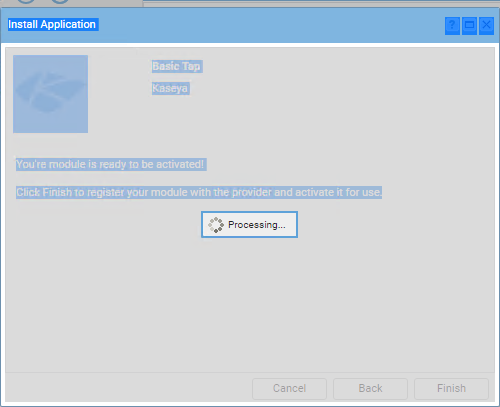The width and height of the screenshot is (500, 407).
Task: Click the first circular icon above dialog
Action: pos(26,1)
